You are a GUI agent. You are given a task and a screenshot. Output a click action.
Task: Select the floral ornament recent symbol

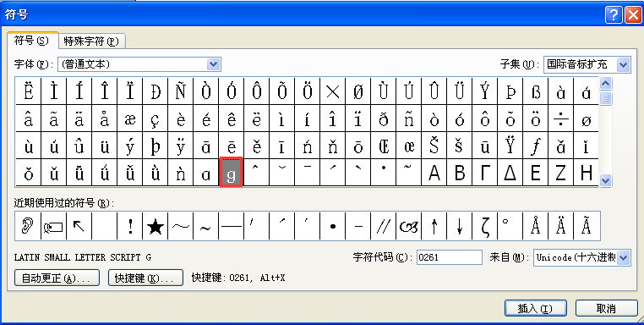[x=409, y=226]
